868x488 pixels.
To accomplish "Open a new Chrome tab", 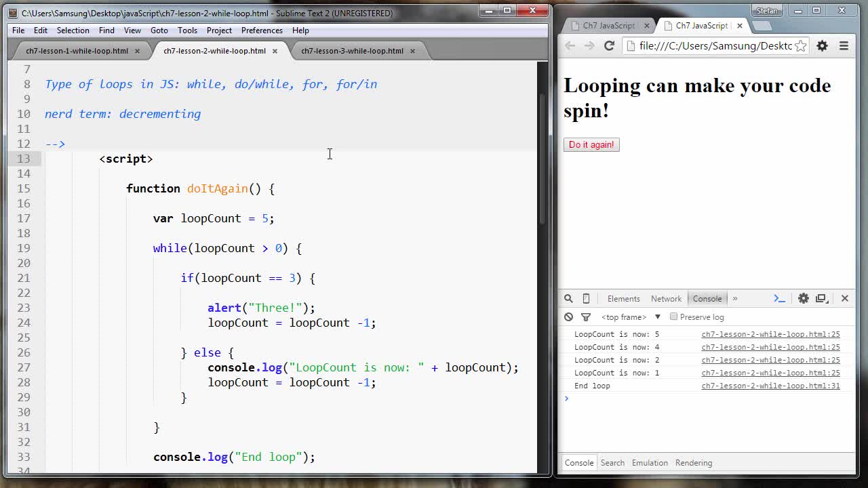I will [762, 26].
